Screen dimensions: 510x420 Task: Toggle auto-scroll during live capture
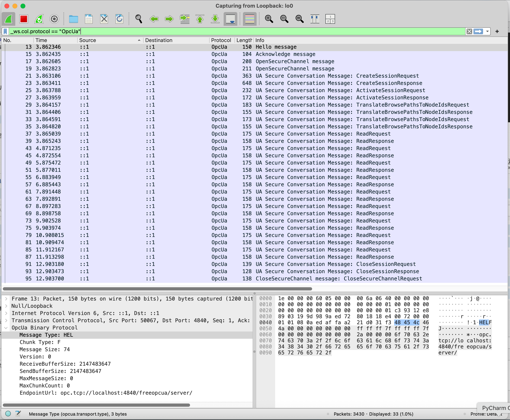click(230, 19)
